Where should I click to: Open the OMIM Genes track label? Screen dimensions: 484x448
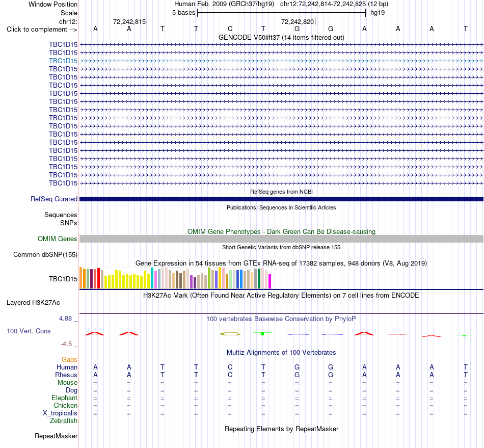pos(57,239)
